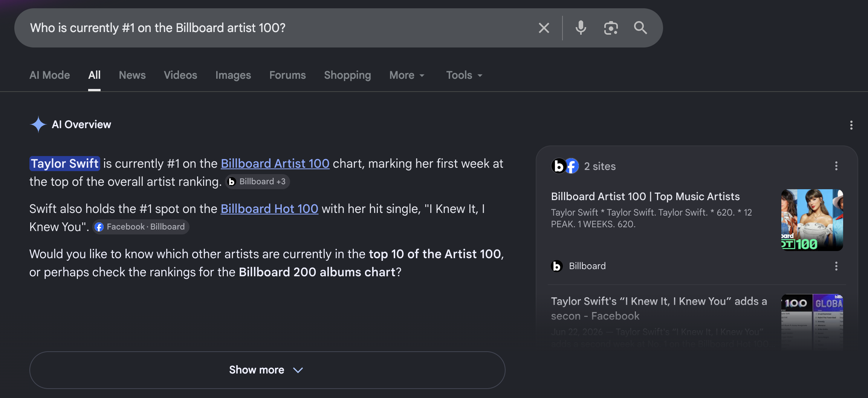Click into the search query field

(x=279, y=28)
